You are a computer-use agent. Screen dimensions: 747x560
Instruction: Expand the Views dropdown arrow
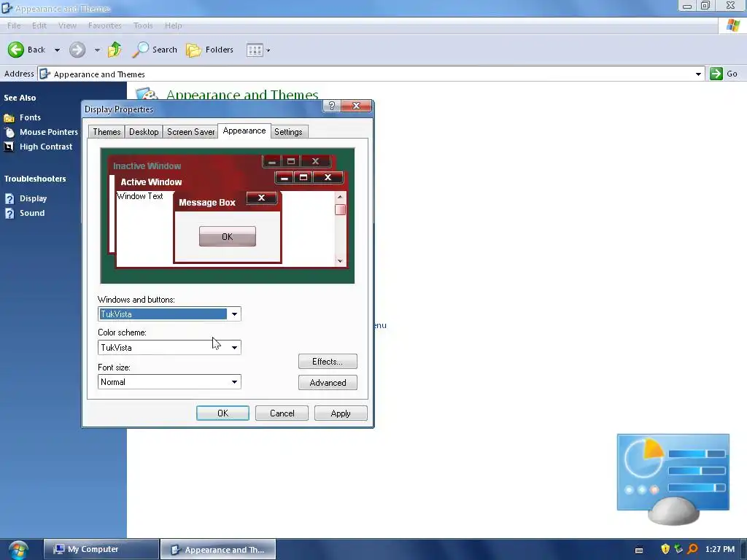(268, 50)
